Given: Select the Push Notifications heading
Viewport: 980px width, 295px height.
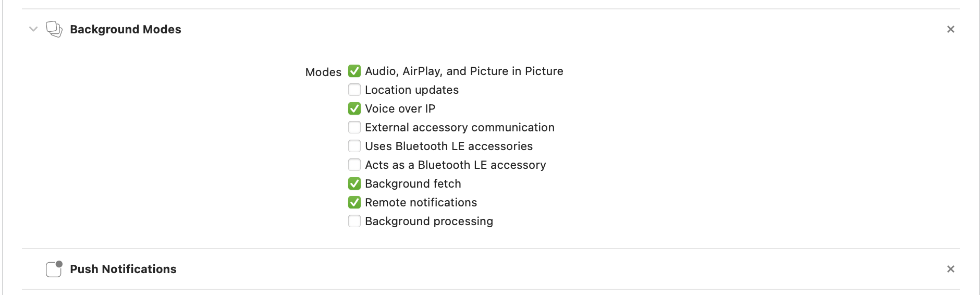Looking at the screenshot, I should (123, 269).
